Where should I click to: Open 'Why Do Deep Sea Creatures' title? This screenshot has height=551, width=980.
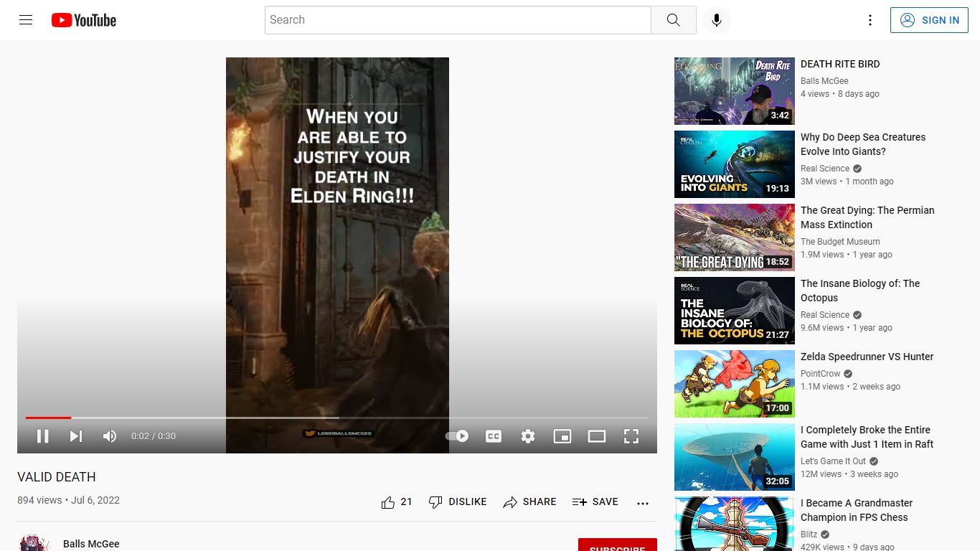tap(863, 144)
